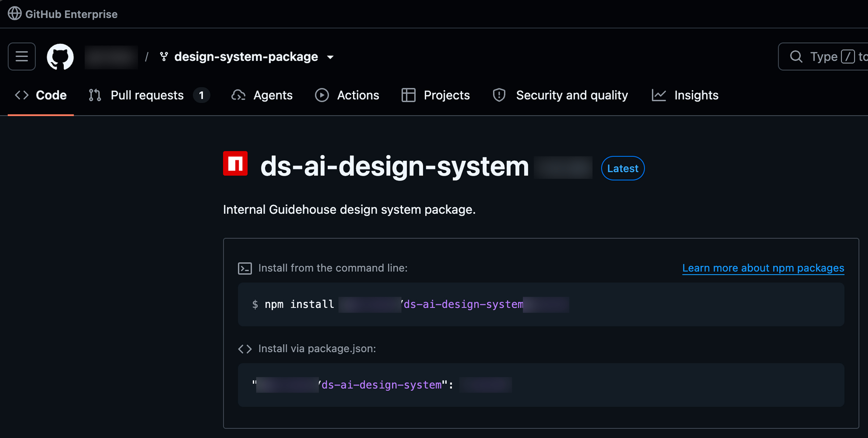Open the Security and quality tab
This screenshot has height=438, width=868.
[x=560, y=95]
